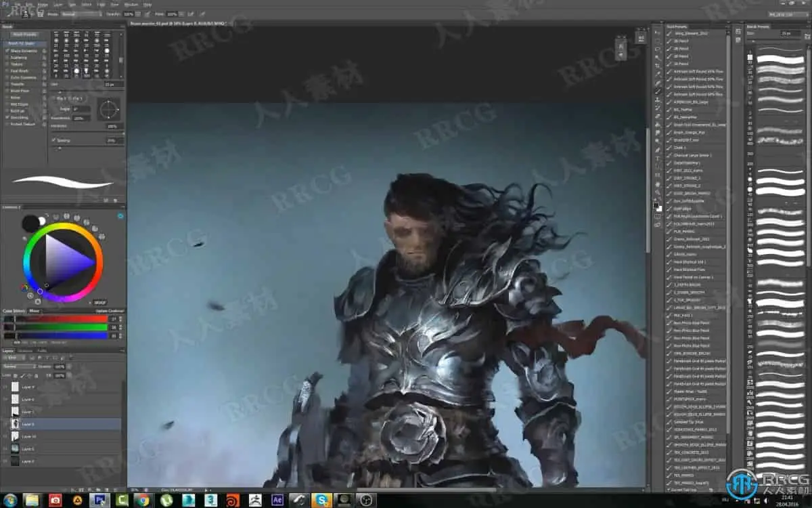Enable the Texture checkbox

click(7, 64)
